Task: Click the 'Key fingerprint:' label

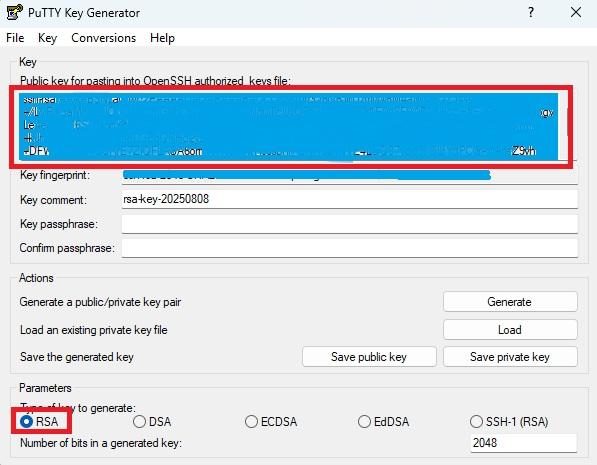Action: (55, 175)
